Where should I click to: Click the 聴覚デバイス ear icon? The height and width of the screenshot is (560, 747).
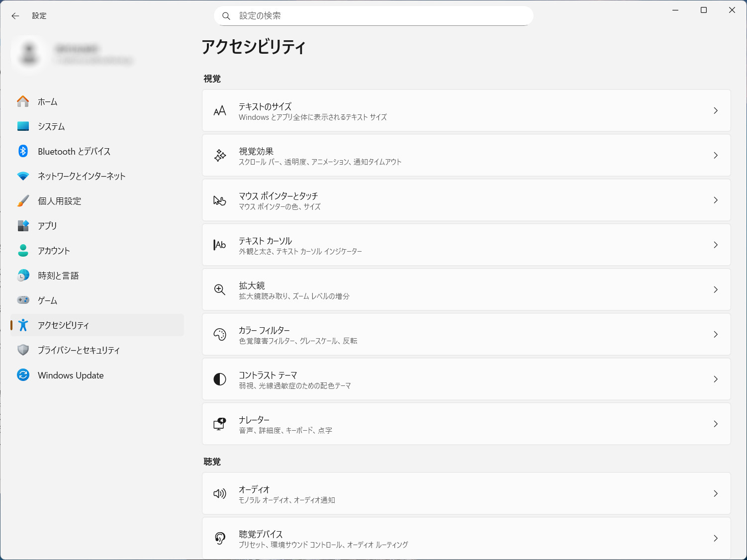pos(220,538)
